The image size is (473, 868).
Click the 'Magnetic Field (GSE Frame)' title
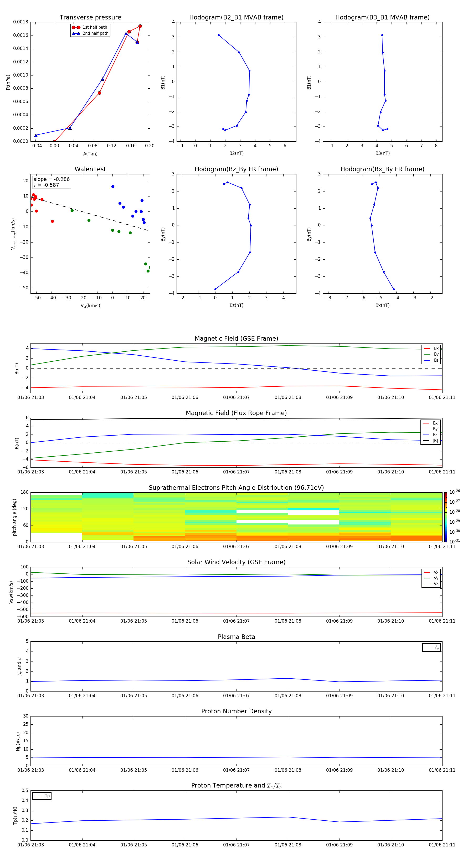pos(236,339)
